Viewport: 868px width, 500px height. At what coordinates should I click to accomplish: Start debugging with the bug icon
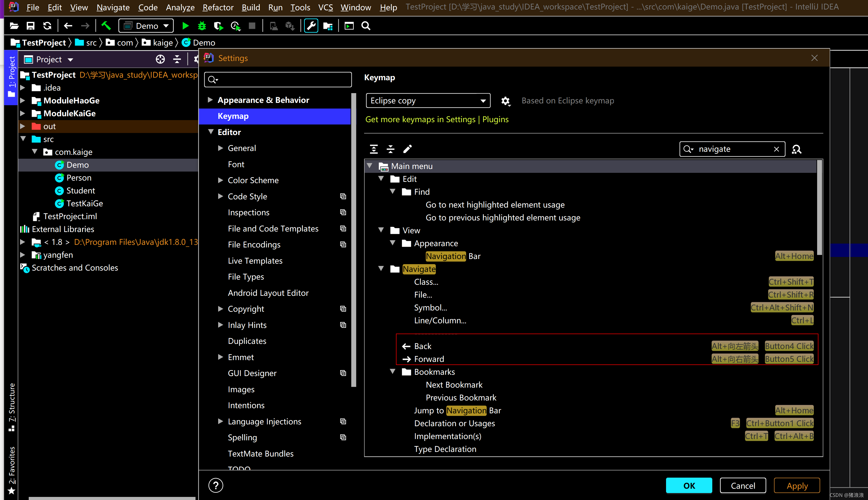tap(202, 26)
